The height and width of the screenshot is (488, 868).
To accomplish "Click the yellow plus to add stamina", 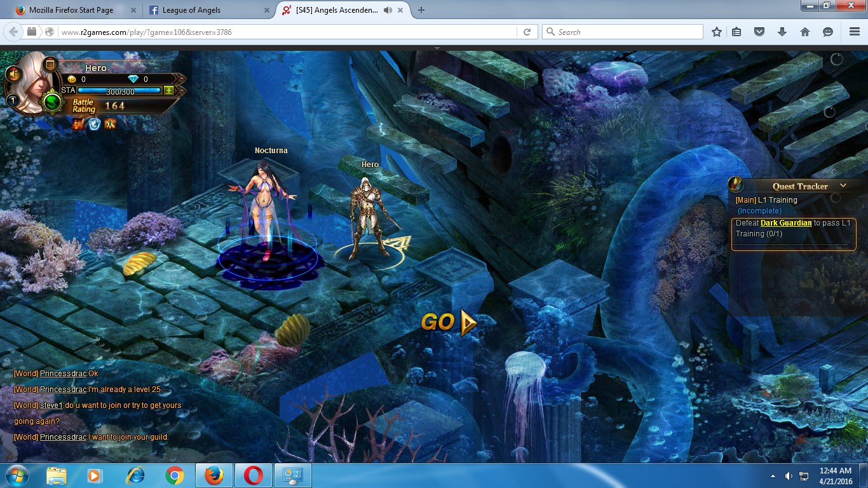I will [x=168, y=91].
